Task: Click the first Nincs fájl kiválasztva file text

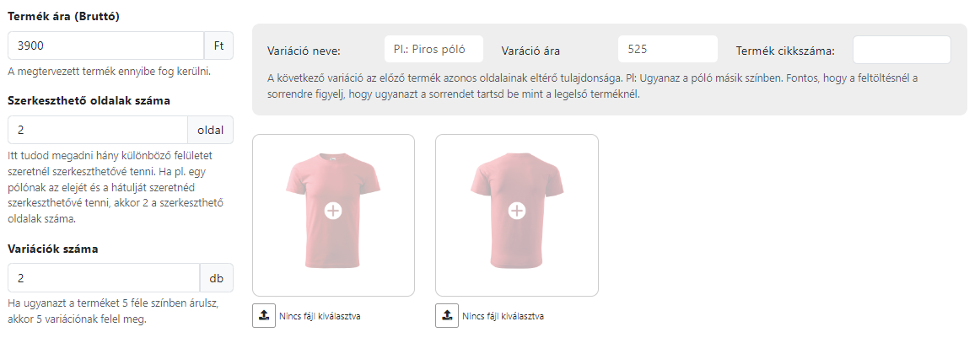Action: tap(320, 316)
